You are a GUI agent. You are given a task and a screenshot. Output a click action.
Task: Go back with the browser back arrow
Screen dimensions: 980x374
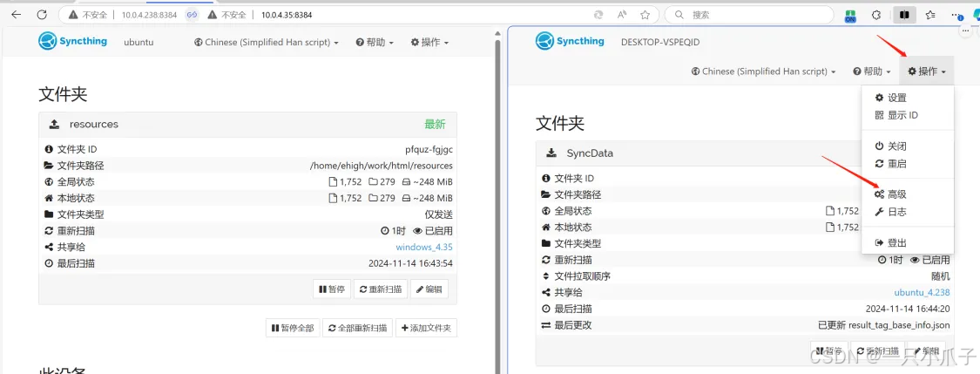17,14
